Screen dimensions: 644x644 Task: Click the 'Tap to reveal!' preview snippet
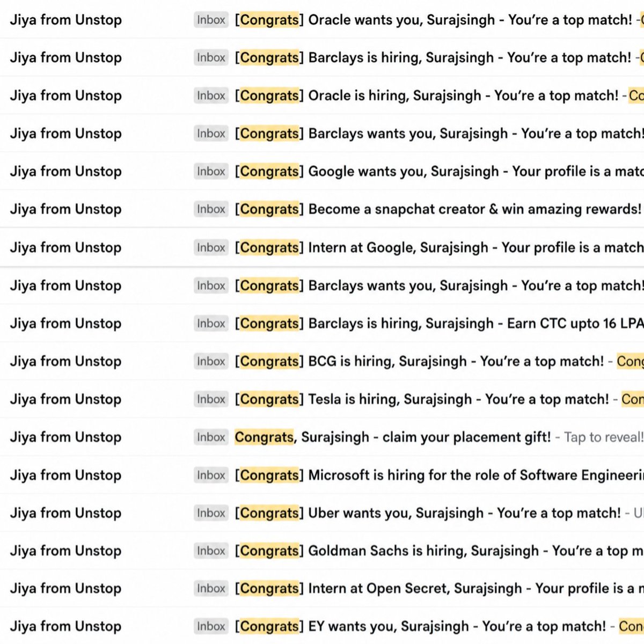point(604,437)
